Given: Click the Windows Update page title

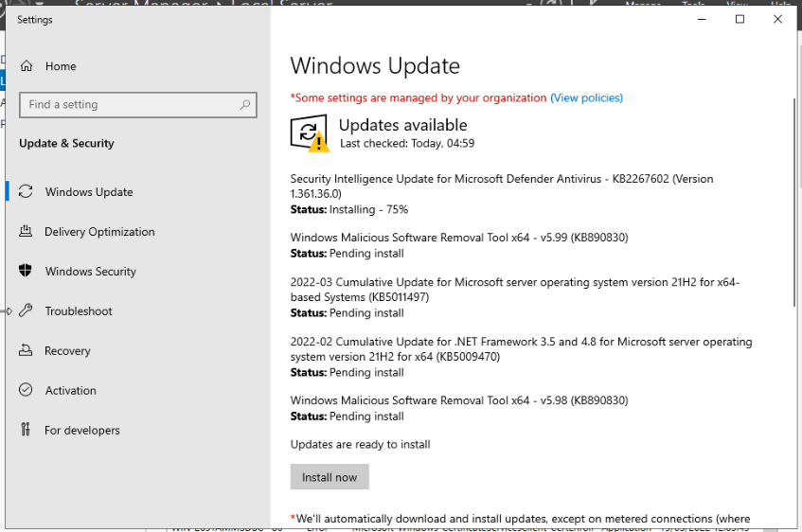Looking at the screenshot, I should pyautogui.click(x=375, y=66).
